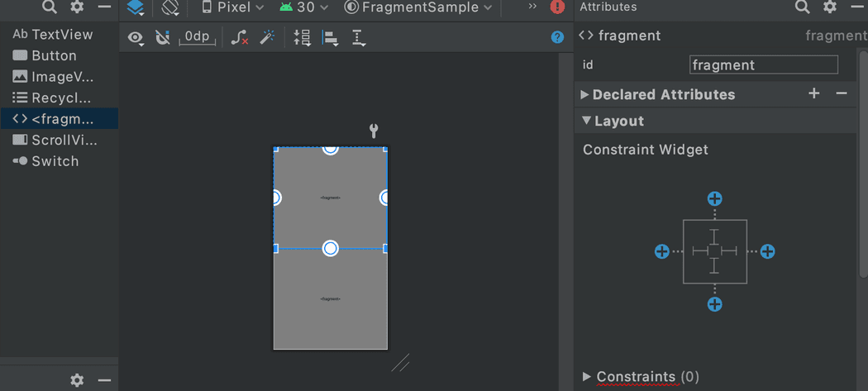Click the infer constraints magic wand
Viewport: 868px width, 391px height.
point(267,38)
